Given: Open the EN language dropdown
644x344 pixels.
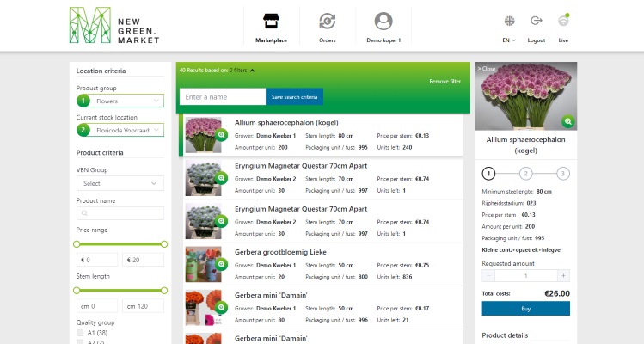Looking at the screenshot, I should tap(509, 40).
